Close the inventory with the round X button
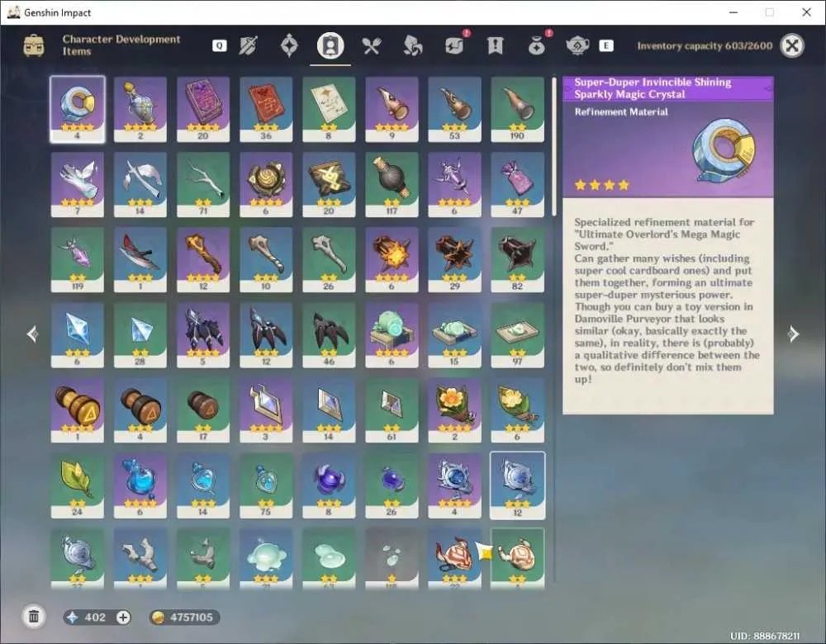 tap(792, 45)
